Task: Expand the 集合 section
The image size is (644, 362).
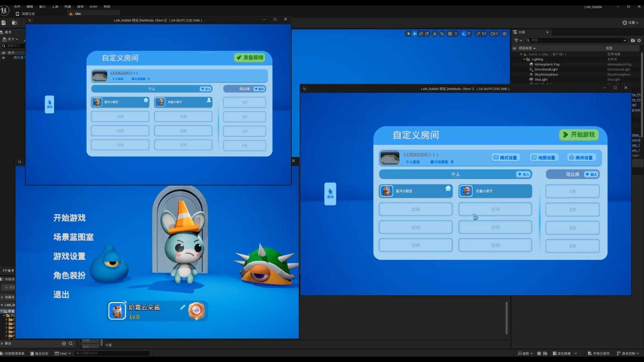Action: coord(2,344)
